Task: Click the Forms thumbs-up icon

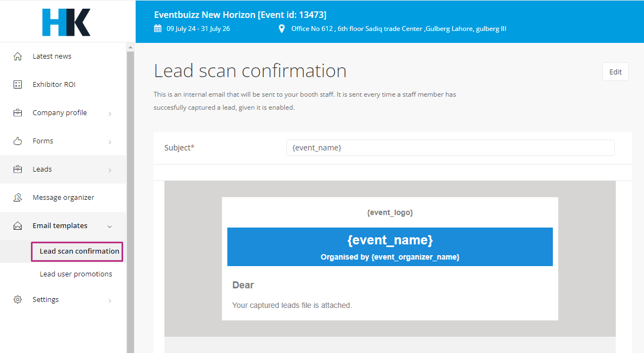Action: (18, 141)
